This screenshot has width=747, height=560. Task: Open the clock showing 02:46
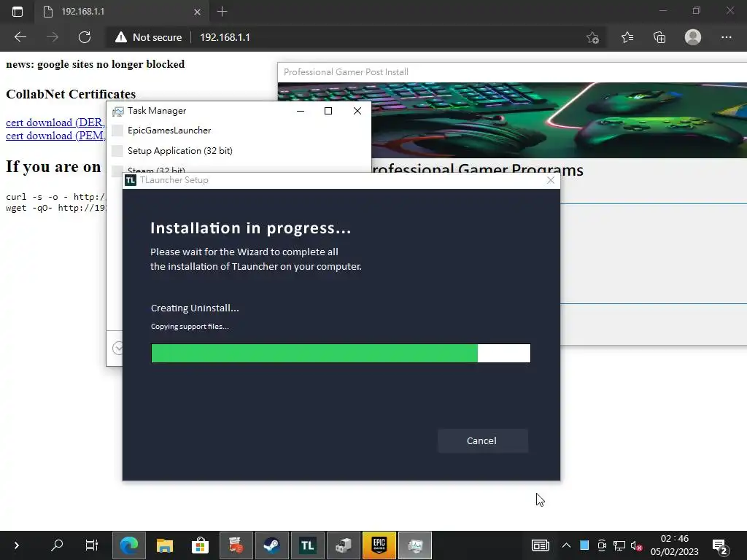coord(675,545)
